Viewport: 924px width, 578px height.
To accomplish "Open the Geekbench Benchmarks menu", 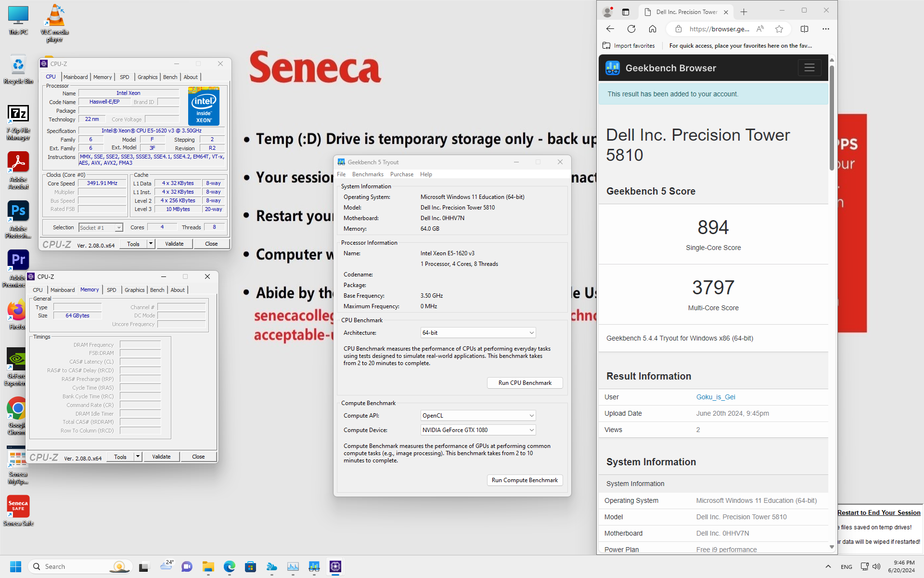I will (x=368, y=174).
